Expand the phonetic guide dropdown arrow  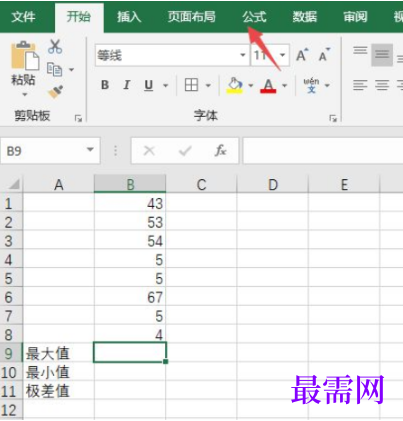327,86
